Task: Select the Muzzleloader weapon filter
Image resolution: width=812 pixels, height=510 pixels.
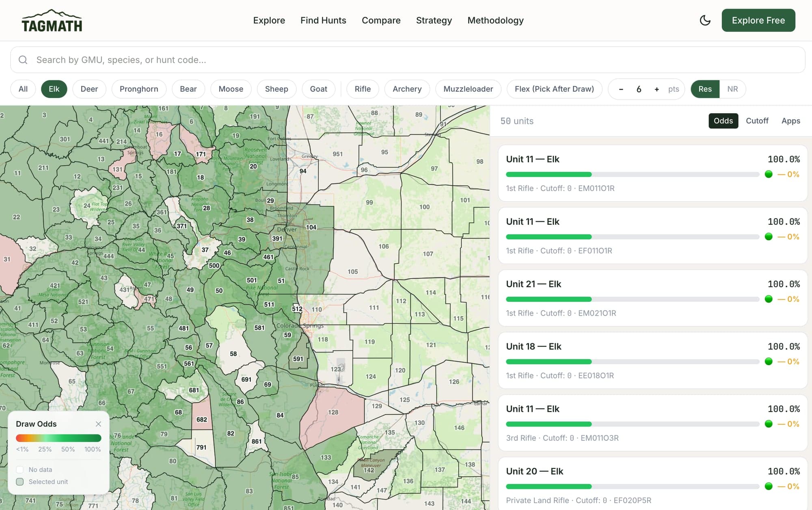Action: (x=468, y=89)
